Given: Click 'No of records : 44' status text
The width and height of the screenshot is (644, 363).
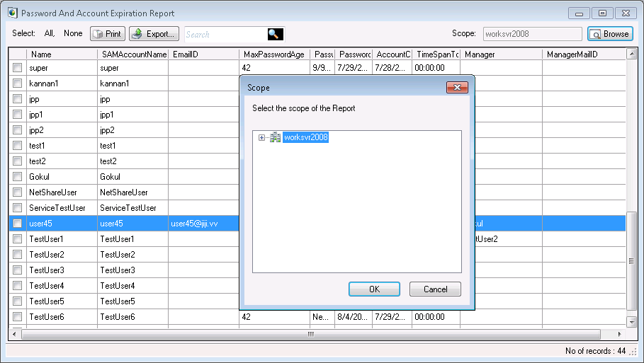Looking at the screenshot, I should click(x=595, y=351).
